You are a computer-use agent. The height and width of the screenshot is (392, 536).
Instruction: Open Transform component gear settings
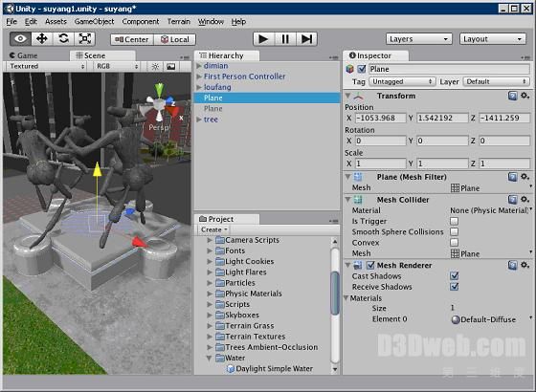[x=525, y=96]
